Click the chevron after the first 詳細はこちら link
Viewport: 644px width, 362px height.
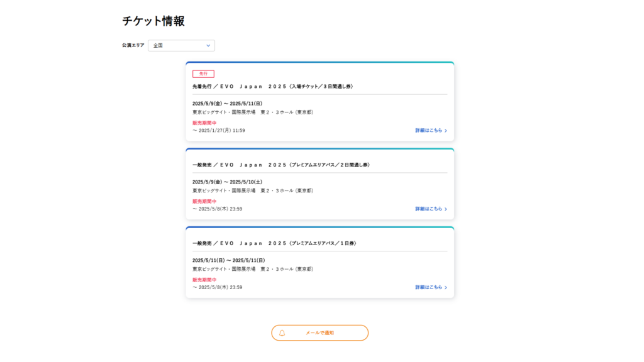pyautogui.click(x=445, y=130)
